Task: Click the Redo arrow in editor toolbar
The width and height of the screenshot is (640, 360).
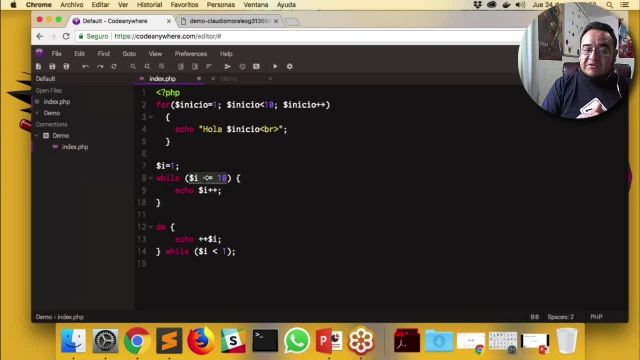Action: tap(100, 66)
